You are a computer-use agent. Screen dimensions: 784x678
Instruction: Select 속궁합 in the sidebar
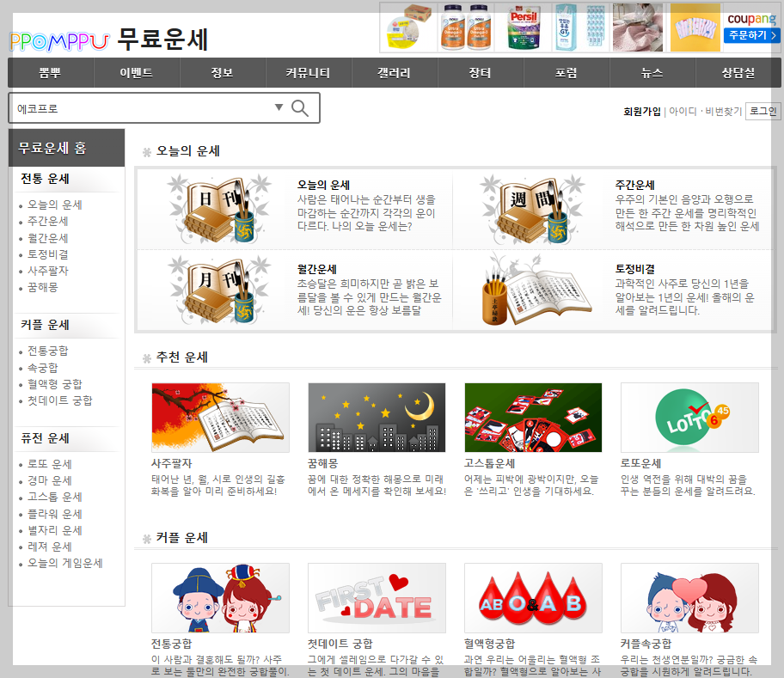coord(42,368)
